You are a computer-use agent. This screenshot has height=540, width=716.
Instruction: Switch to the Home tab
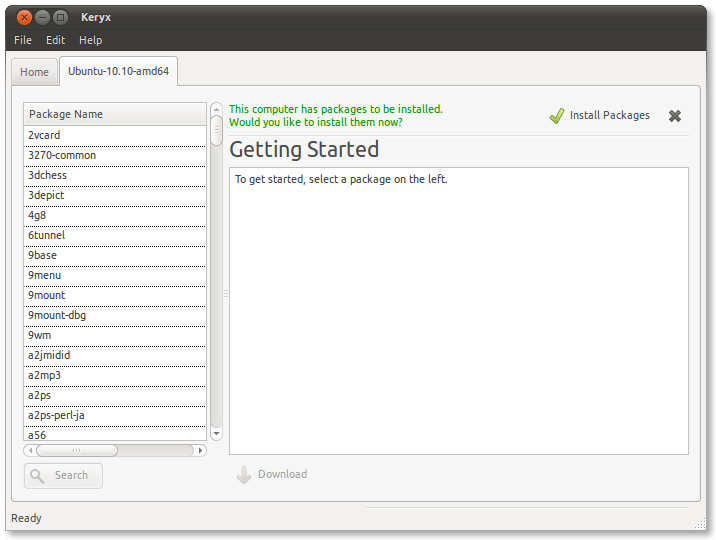pyautogui.click(x=34, y=72)
